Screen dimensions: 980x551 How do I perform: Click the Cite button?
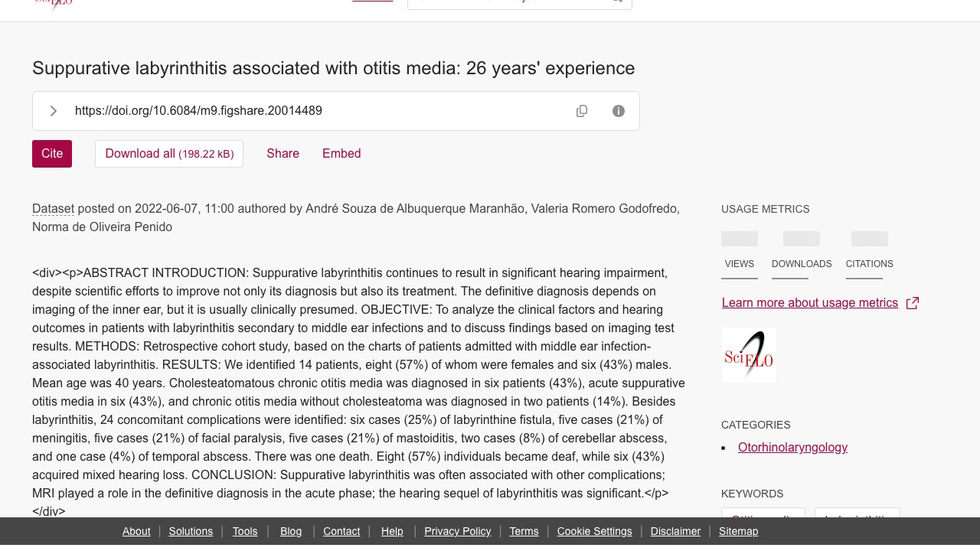[x=52, y=153]
